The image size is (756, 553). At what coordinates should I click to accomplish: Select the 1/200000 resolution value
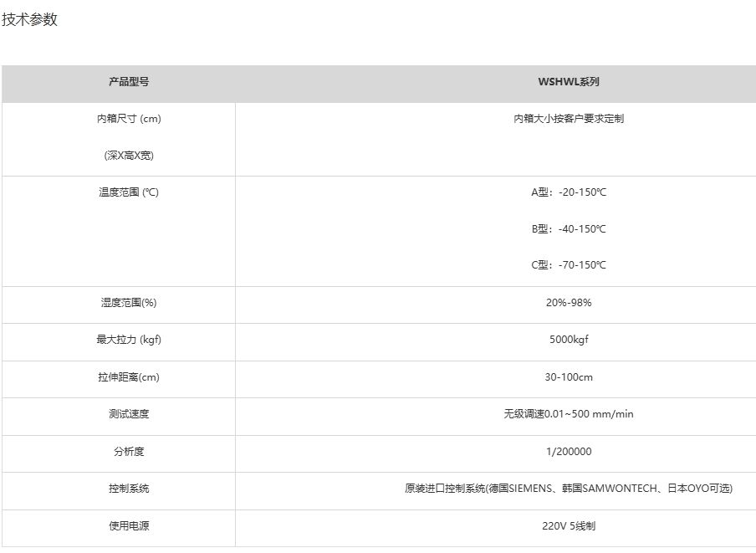pyautogui.click(x=568, y=452)
